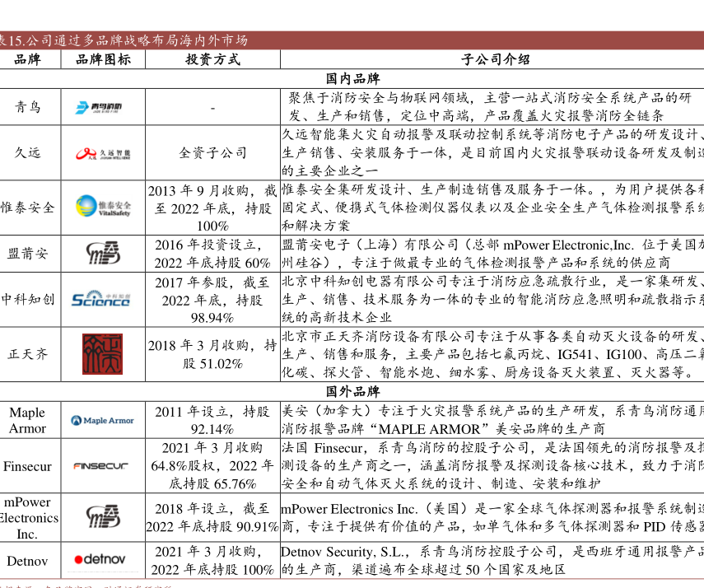Click the Maple Armor logo image
Viewport: 704px width, 588px height.
(x=102, y=421)
